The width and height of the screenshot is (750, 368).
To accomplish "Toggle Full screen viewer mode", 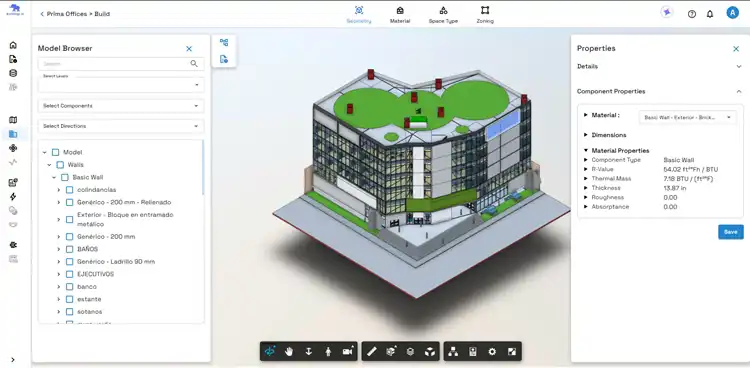I will tap(511, 351).
